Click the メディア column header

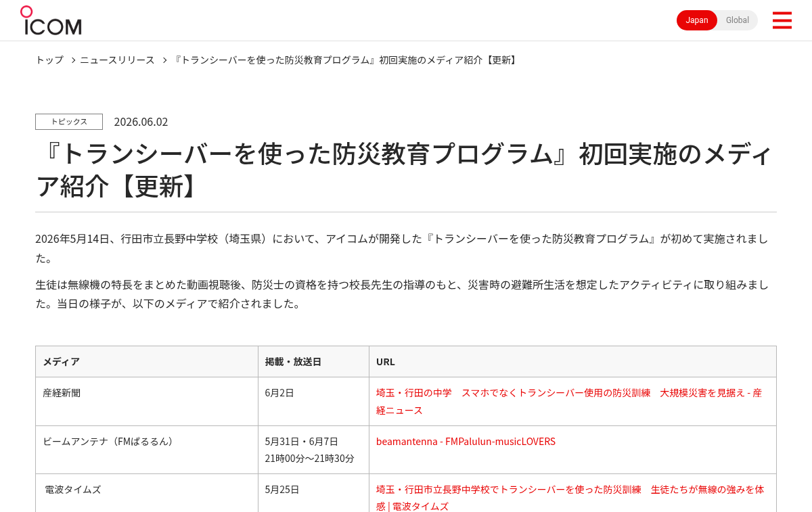pyautogui.click(x=147, y=361)
